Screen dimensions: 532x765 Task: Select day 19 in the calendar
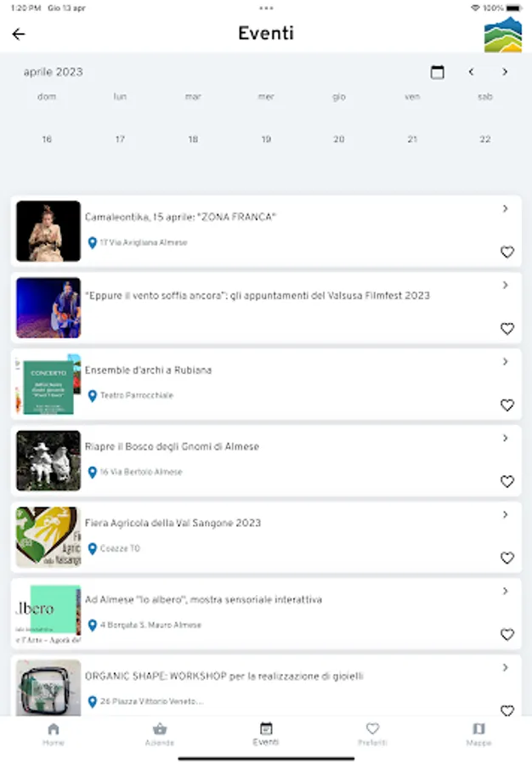click(266, 139)
